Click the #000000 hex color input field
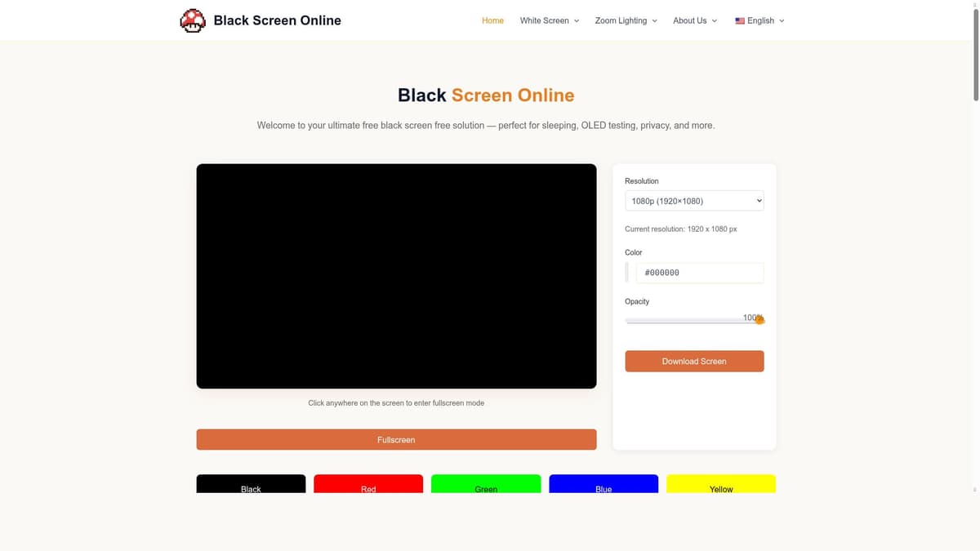 tap(699, 272)
